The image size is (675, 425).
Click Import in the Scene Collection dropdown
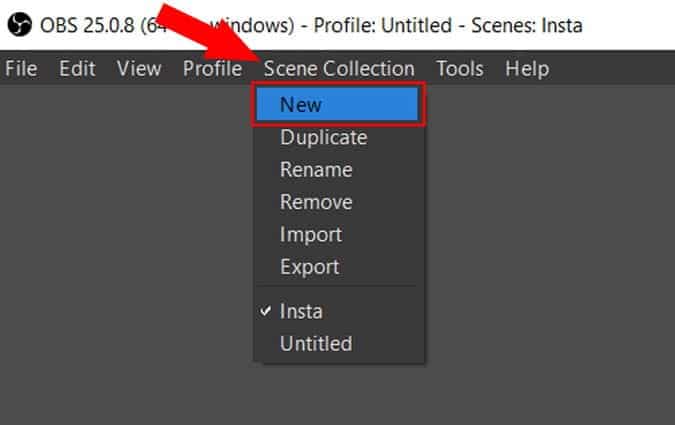pyautogui.click(x=339, y=235)
